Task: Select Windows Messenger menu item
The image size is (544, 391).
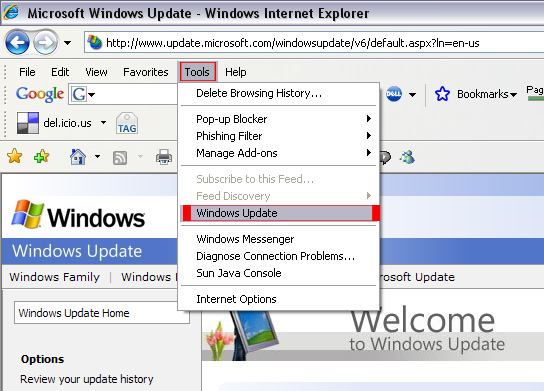Action: tap(278, 239)
